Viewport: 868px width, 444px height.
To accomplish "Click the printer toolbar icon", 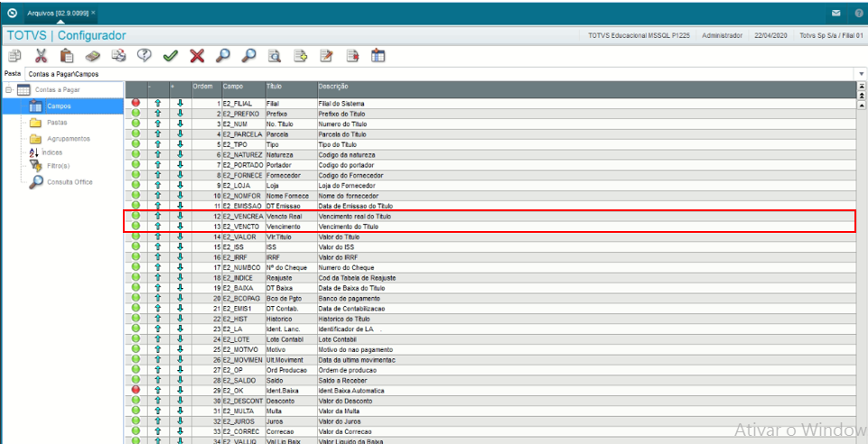I will tap(118, 56).
